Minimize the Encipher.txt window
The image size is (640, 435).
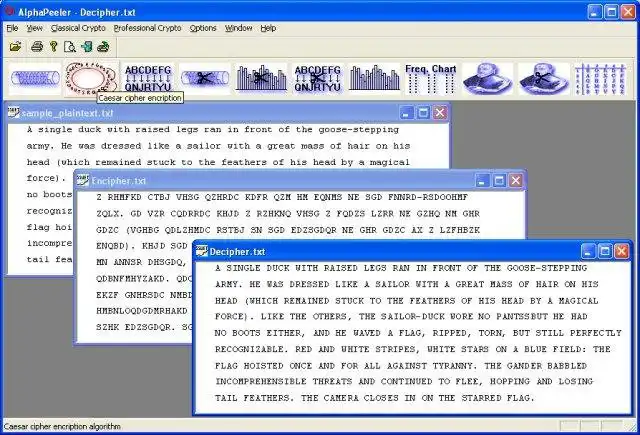[482, 180]
